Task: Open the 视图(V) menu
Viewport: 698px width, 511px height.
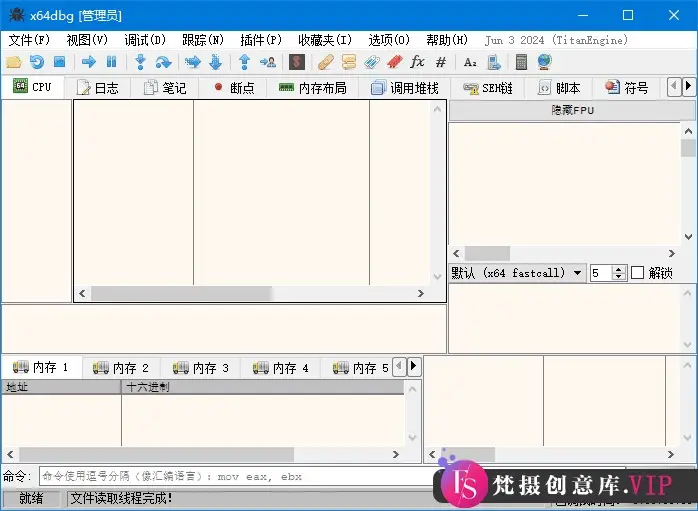Action: 87,40
